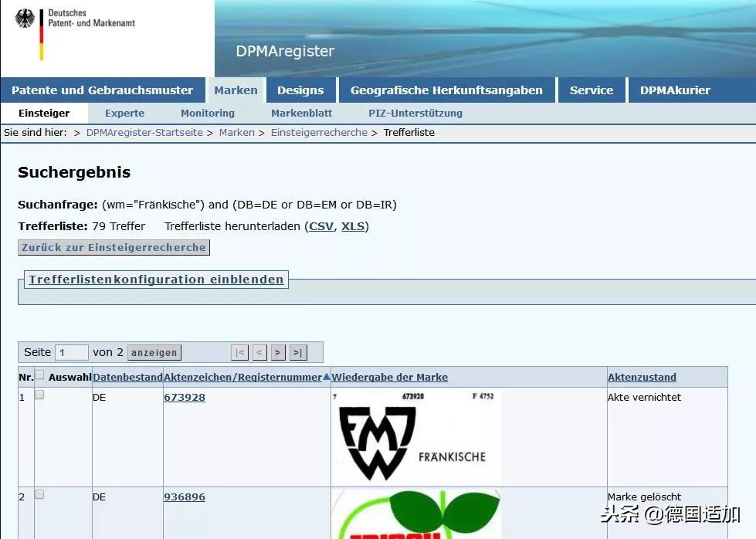
Task: Click the anzeigen page button
Action: point(154,353)
